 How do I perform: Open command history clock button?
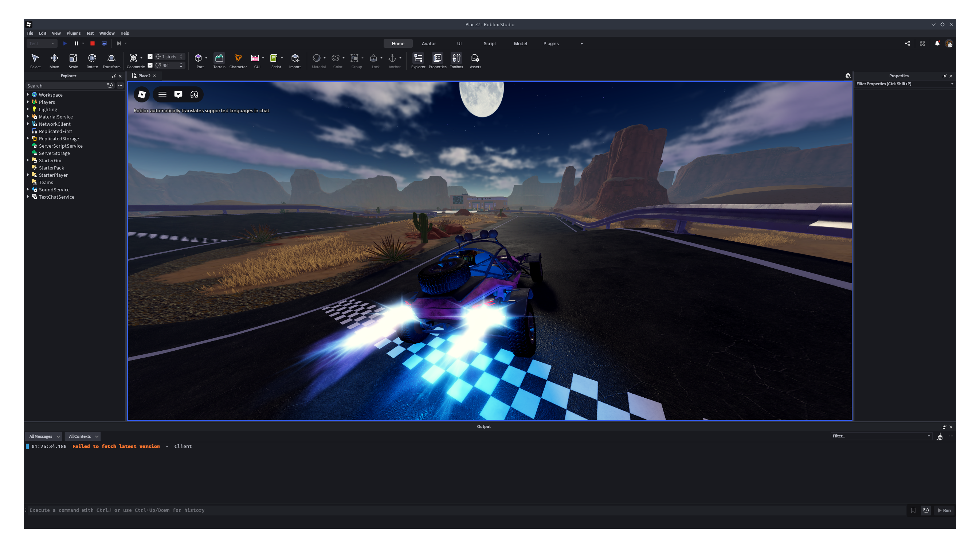(x=925, y=510)
